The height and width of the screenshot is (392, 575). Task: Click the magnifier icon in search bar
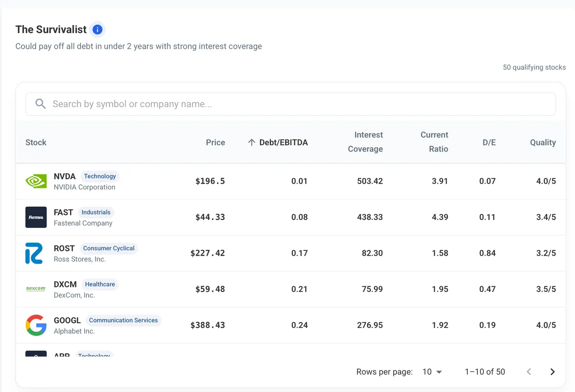[x=41, y=104]
